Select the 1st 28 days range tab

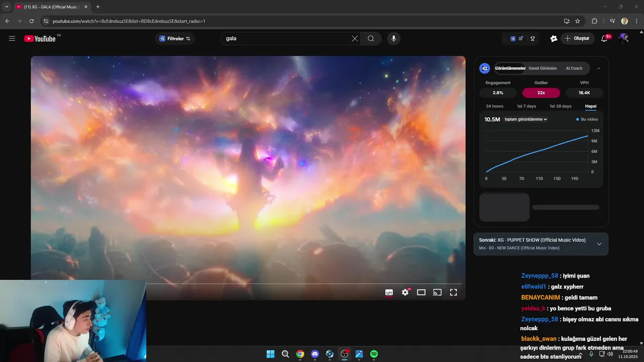pos(560,106)
